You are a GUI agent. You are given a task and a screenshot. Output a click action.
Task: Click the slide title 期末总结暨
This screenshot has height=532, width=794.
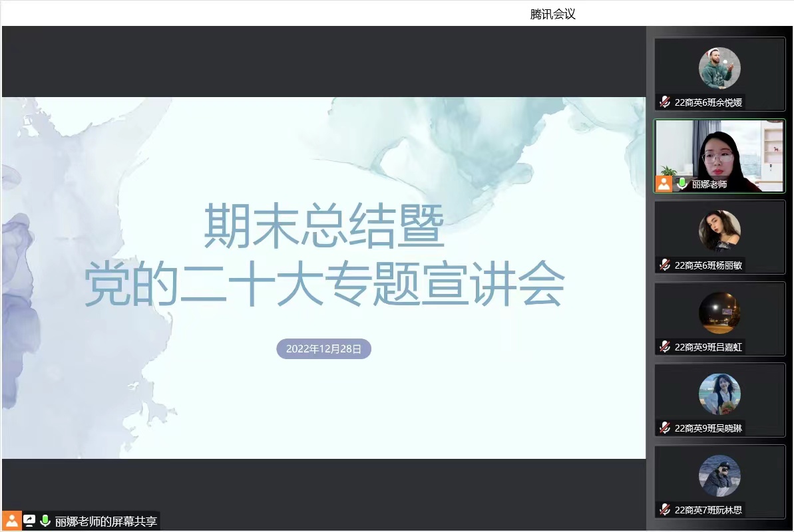pyautogui.click(x=323, y=226)
